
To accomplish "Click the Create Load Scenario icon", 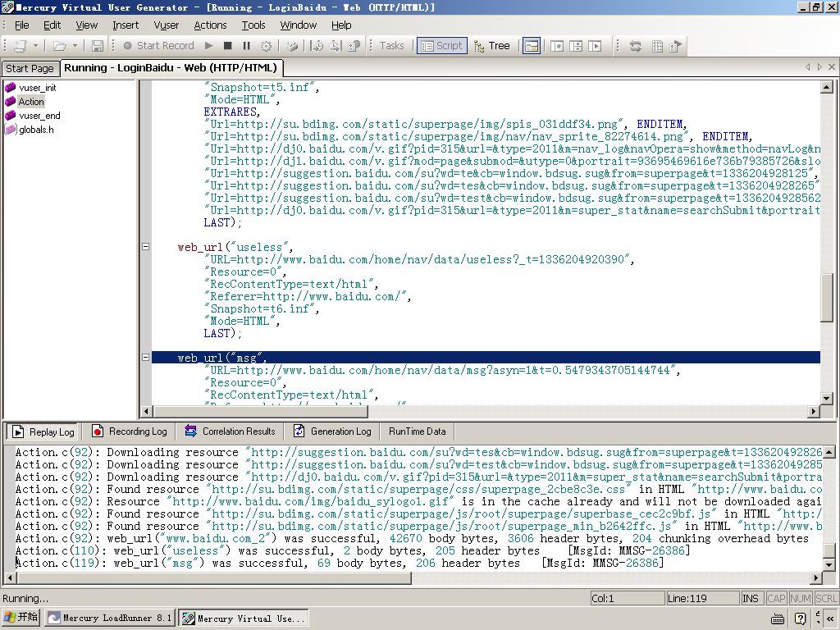I will [x=636, y=46].
